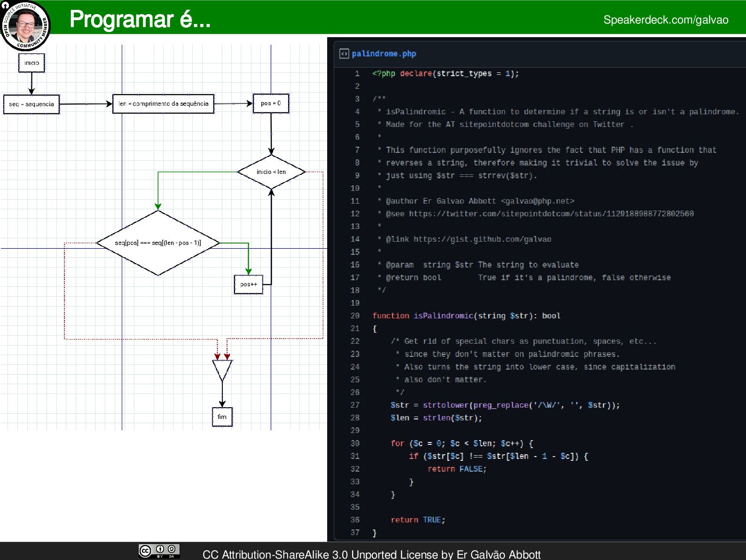Screen dimensions: 746x560
Task: Select the 'inicio < len' decision diamond
Action: (271, 172)
